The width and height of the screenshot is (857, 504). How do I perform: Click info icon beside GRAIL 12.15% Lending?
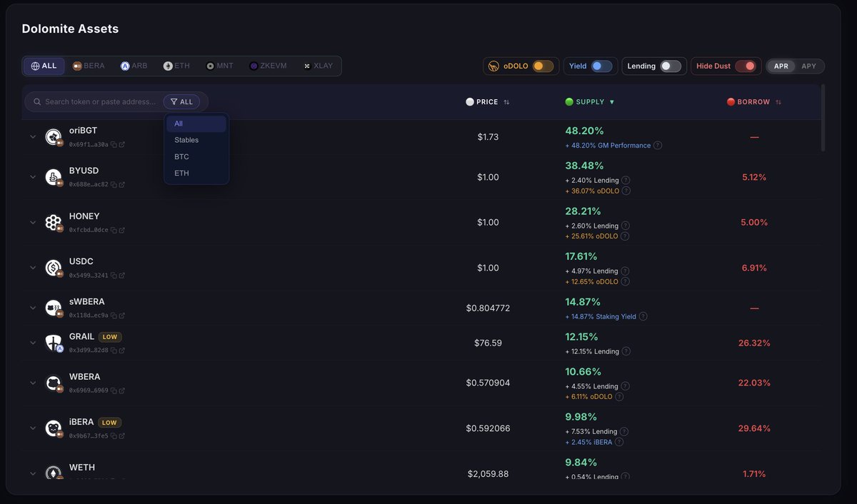click(x=626, y=351)
